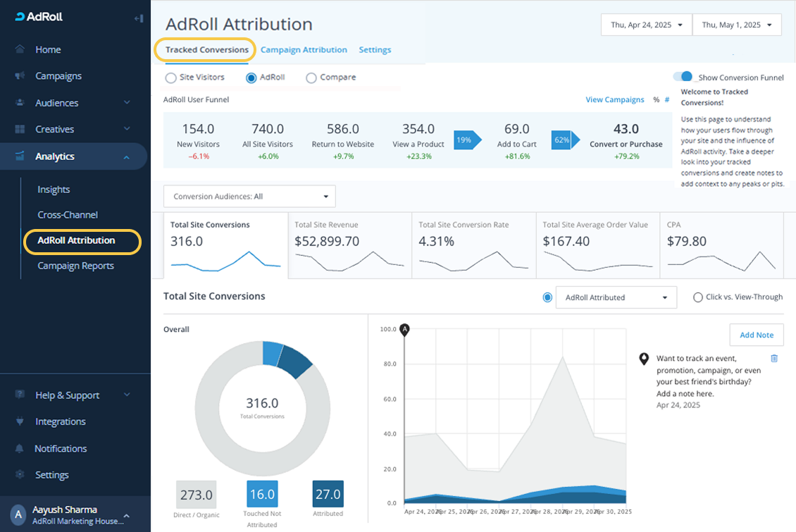Click the Add Note button
This screenshot has height=532, width=796.
(756, 335)
